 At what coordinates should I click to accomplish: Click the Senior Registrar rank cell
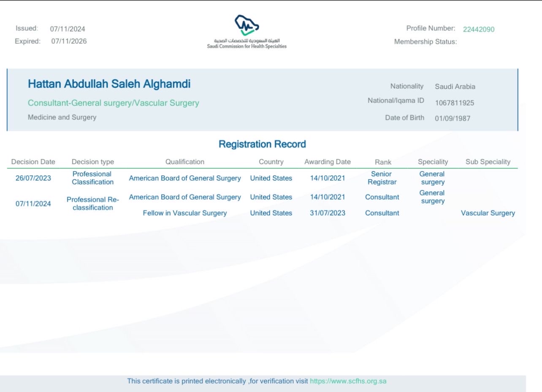pos(382,178)
